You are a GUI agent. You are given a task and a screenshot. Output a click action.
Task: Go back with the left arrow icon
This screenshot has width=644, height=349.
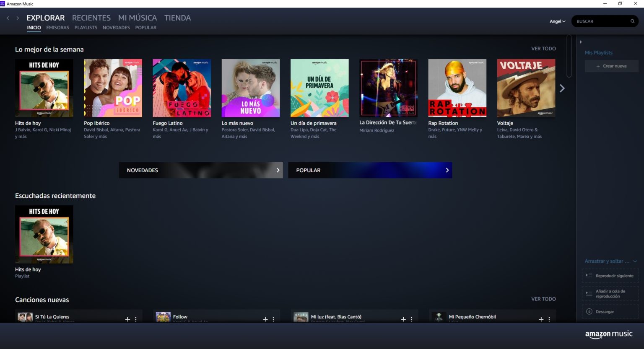(x=8, y=18)
